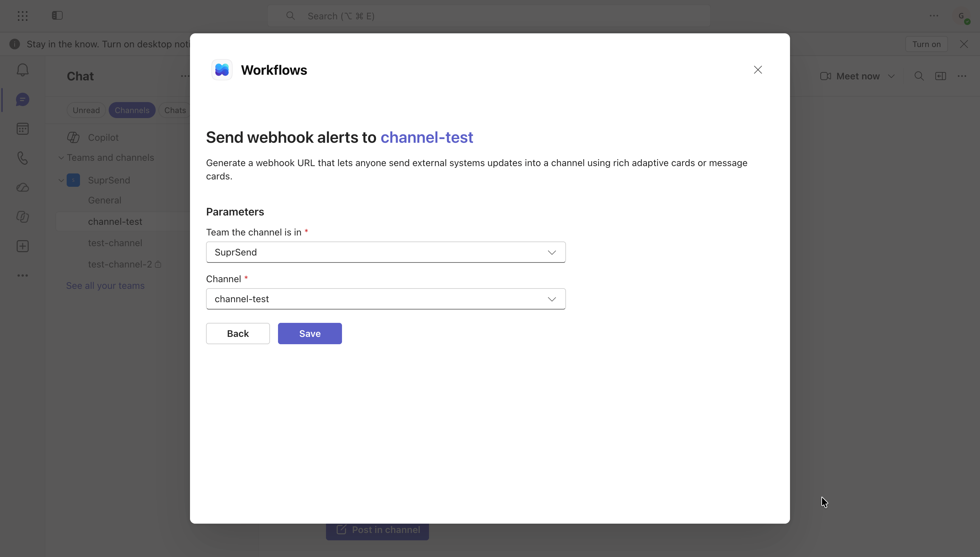
Task: Dismiss the desktop notifications banner
Action: (x=964, y=44)
